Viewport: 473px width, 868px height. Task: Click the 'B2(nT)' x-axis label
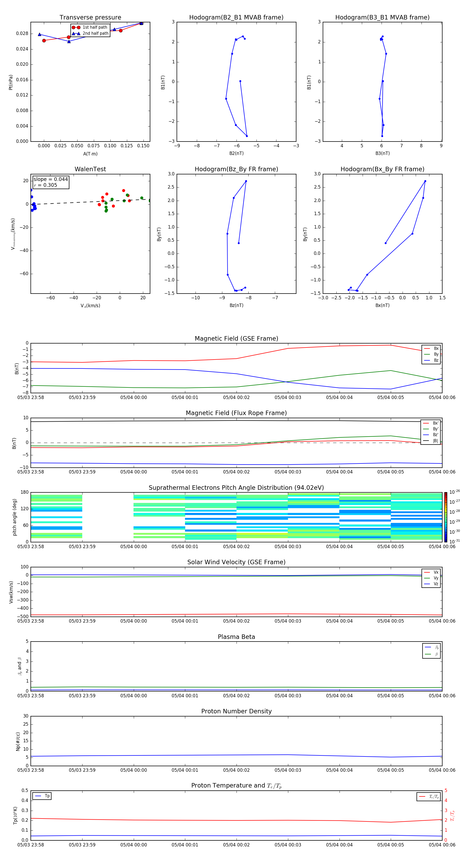(236, 153)
